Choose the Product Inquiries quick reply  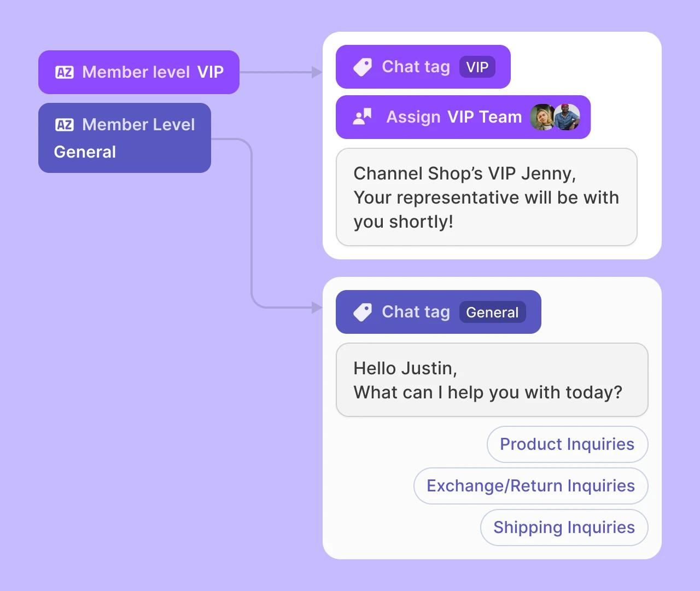click(x=567, y=444)
